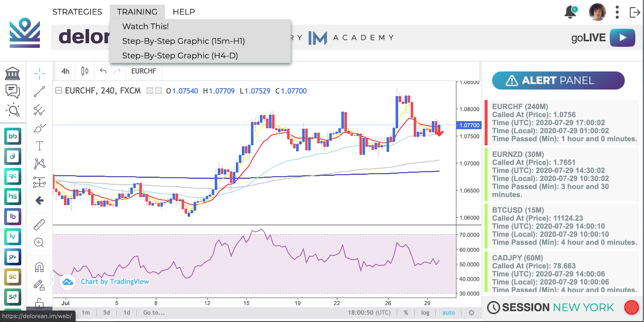Viewport: 644px width, 322px height.
Task: Click the Go to... date button
Action: click(154, 312)
